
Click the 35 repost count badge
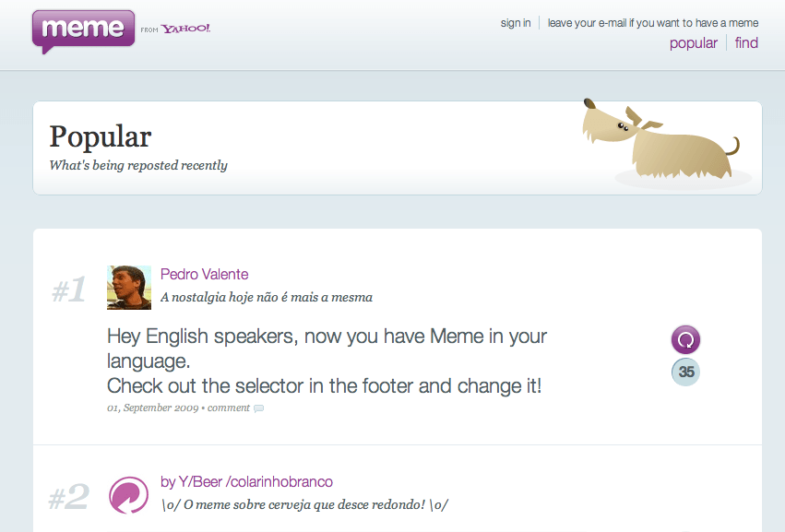(685, 372)
